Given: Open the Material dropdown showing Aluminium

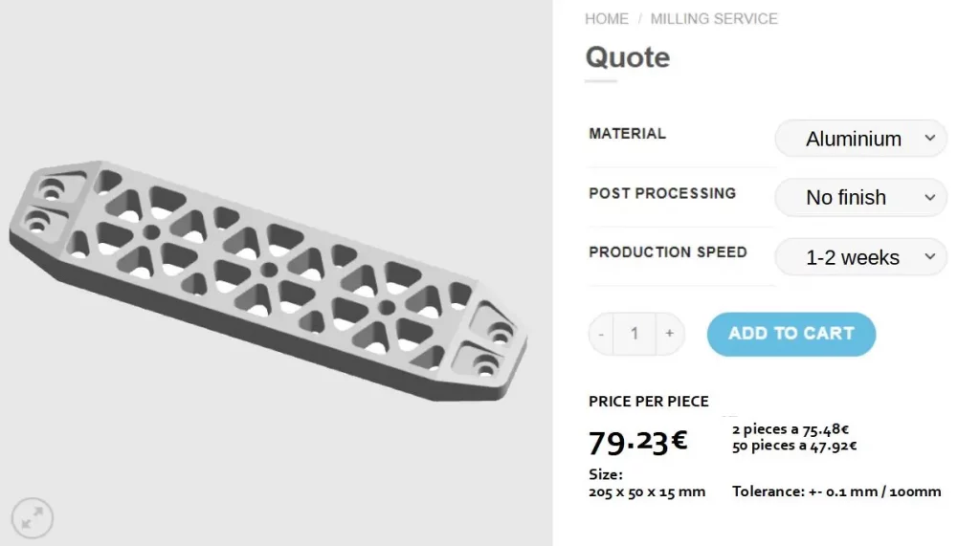Looking at the screenshot, I should (x=860, y=139).
